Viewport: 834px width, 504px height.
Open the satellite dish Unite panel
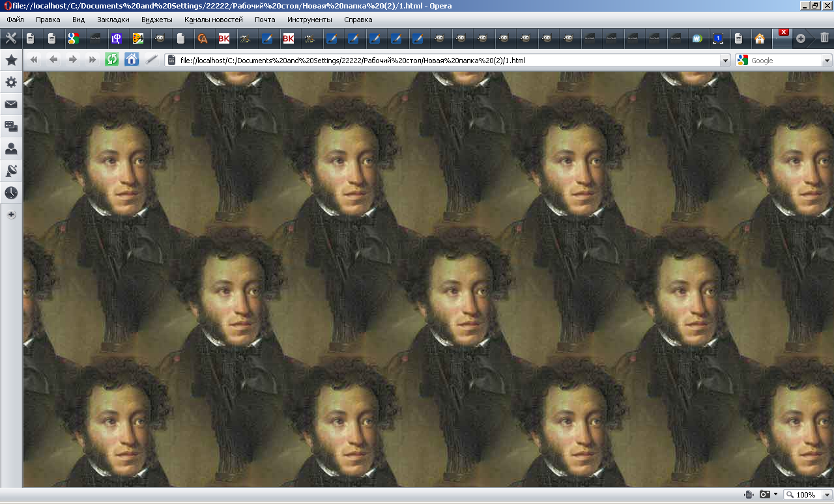pos(11,171)
